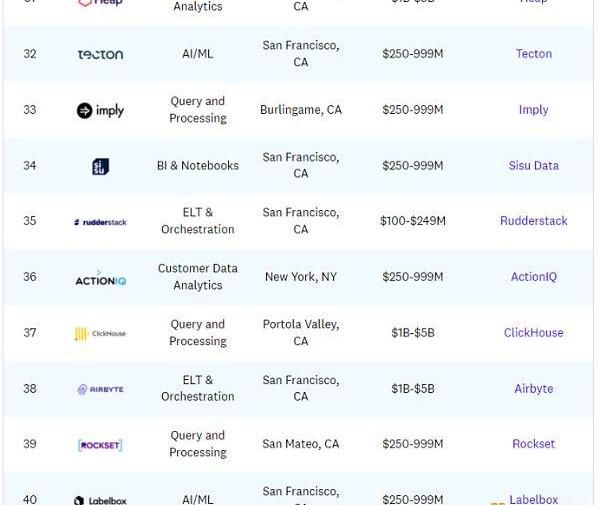Select row number 36 cell
Viewport: 600px width, 505px height.
pos(30,277)
